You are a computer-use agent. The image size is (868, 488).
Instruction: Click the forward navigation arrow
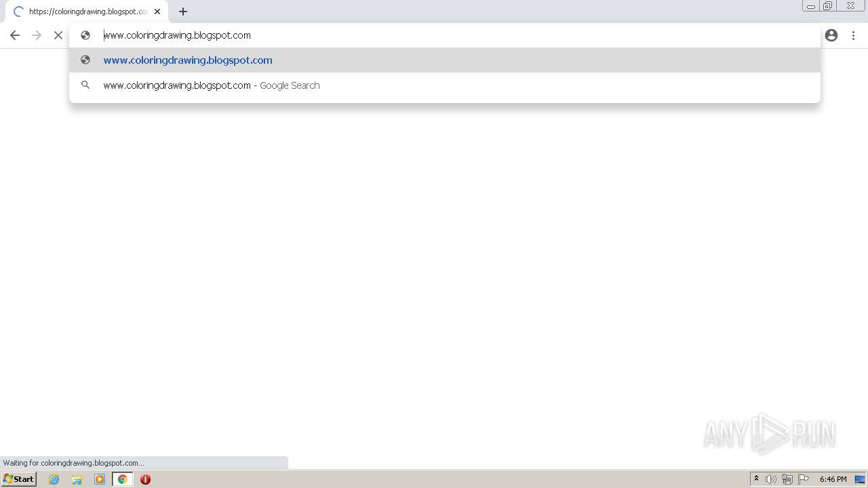37,35
